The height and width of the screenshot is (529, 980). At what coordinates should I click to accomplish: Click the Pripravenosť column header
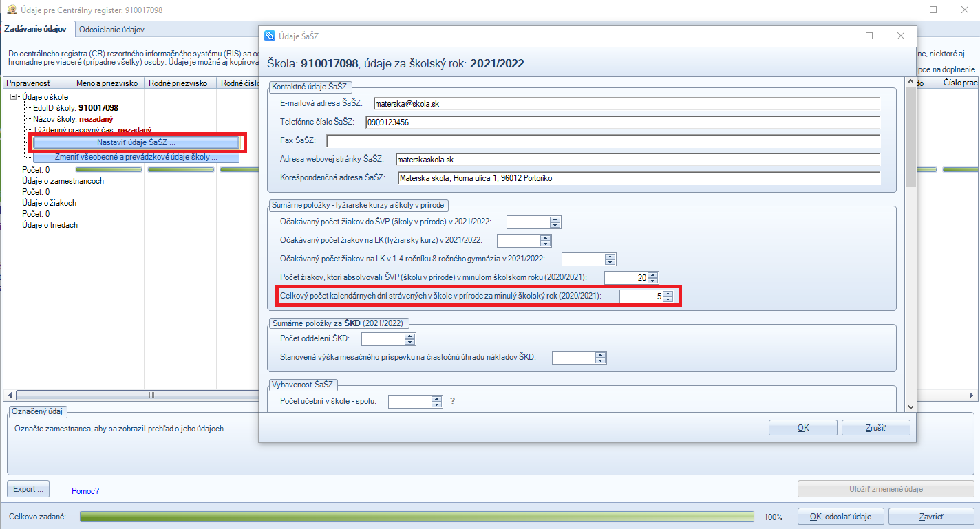click(36, 83)
